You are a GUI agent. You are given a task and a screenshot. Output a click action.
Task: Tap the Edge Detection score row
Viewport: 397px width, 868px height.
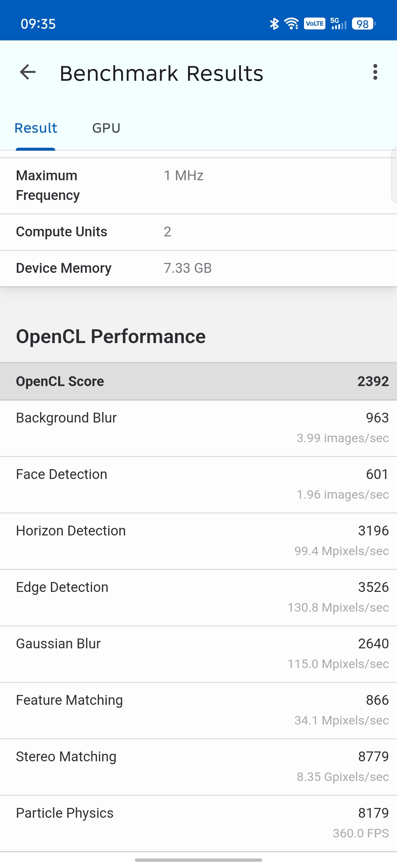(198, 597)
